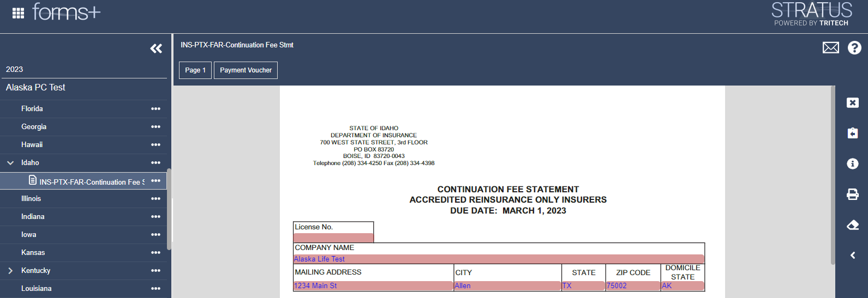Open the Illinois state entry

click(x=31, y=199)
